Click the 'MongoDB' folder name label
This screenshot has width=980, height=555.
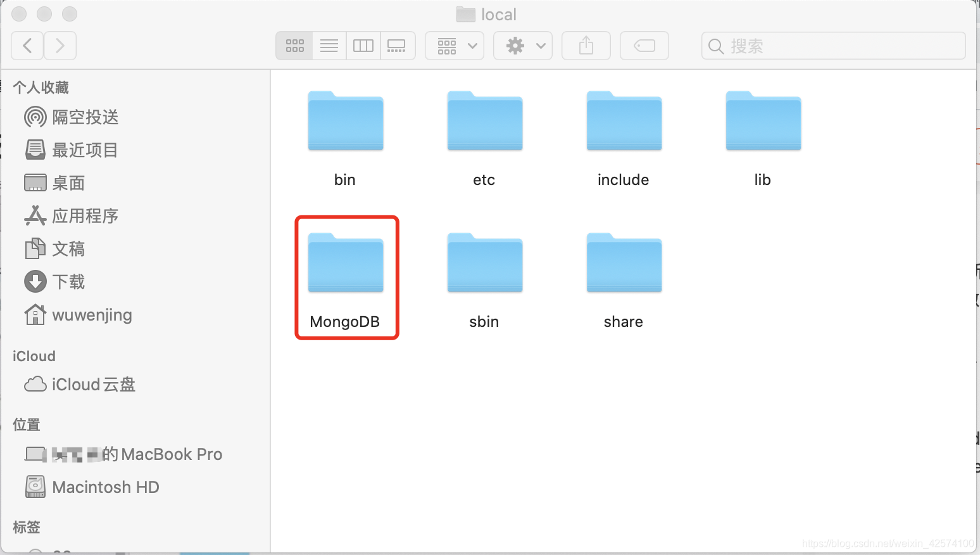click(345, 322)
